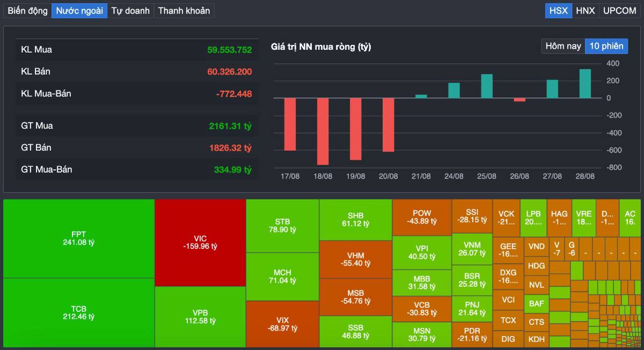This screenshot has width=644, height=350.
Task: Click the SSB 46.88 tỷ tile
Action: (x=355, y=332)
